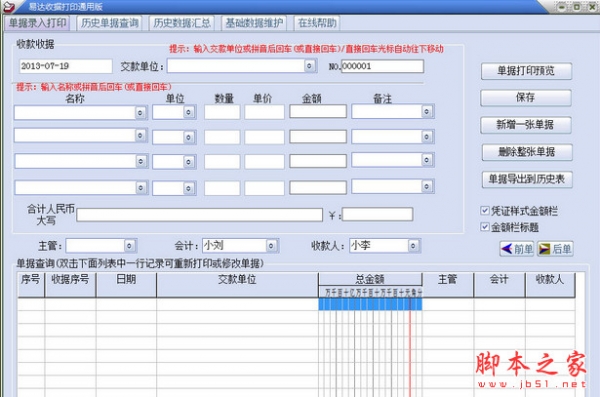Viewport: 600px width, 397px height.
Task: Click 新增一张单据 button
Action: [x=526, y=125]
